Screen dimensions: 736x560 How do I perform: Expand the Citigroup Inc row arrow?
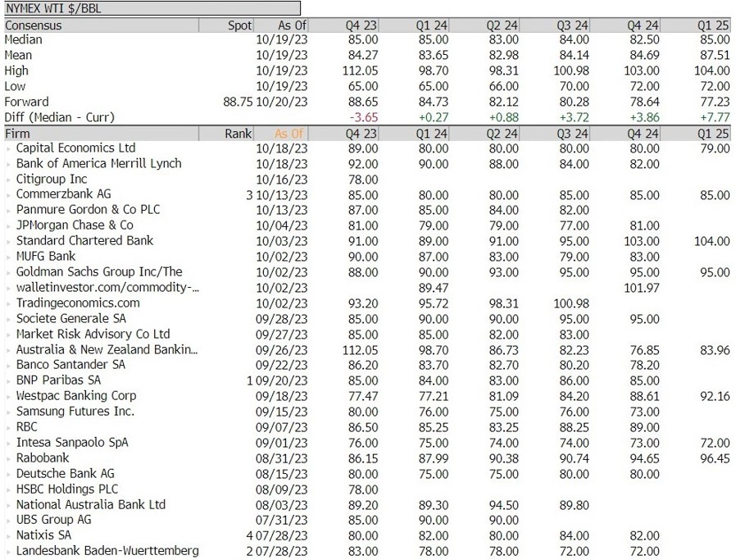[x=8, y=180]
